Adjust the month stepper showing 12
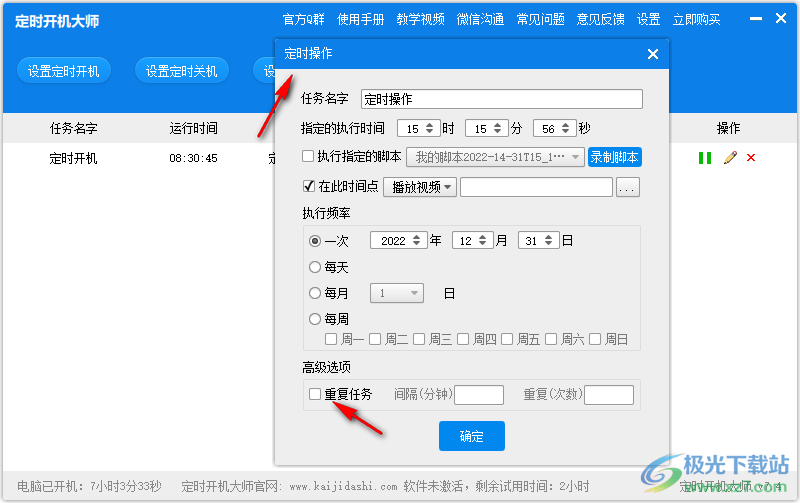800x503 pixels. coord(483,240)
